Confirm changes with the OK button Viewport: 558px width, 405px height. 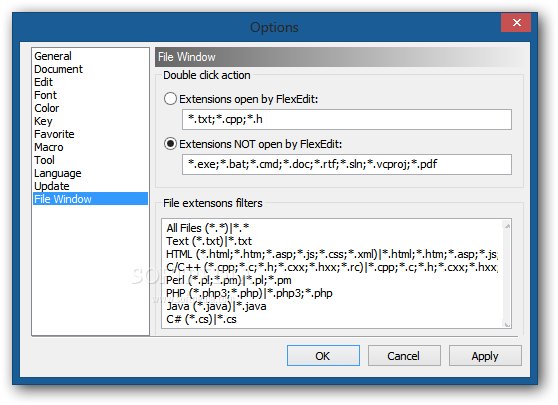[x=323, y=356]
